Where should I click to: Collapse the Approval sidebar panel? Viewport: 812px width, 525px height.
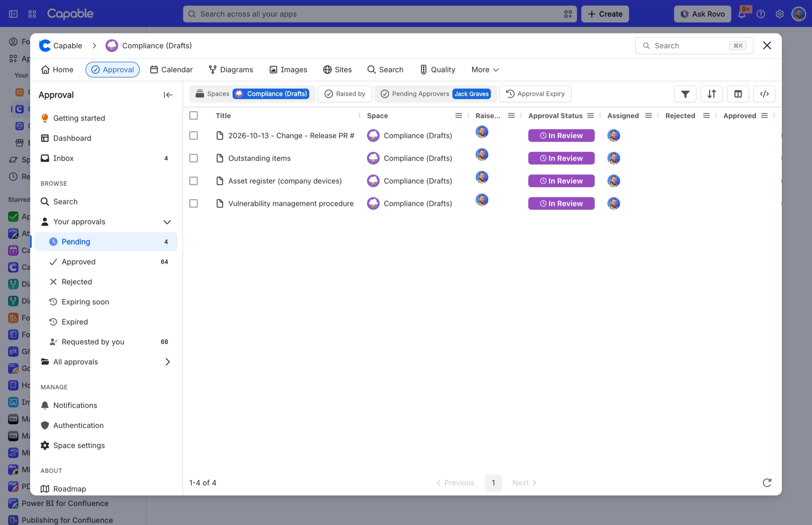click(168, 95)
